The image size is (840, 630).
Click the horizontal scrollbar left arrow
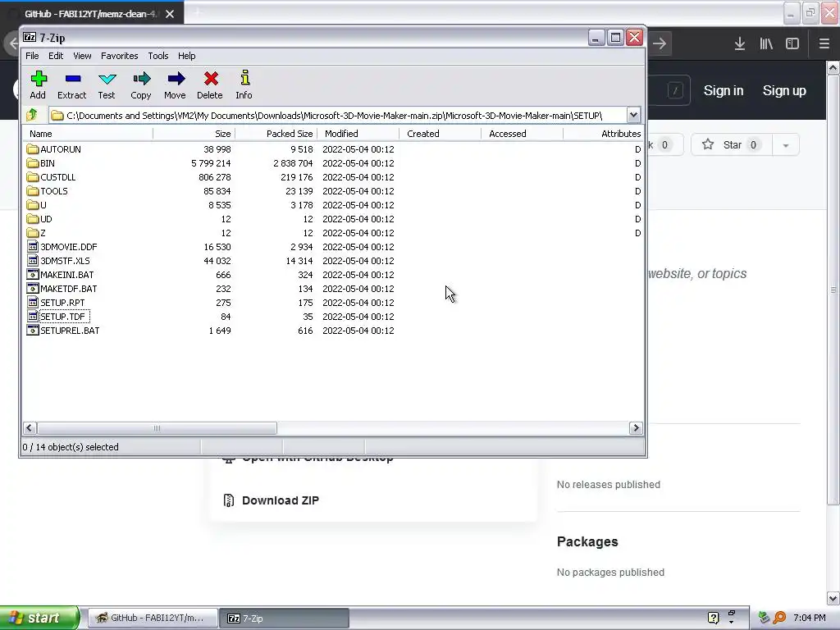30,427
